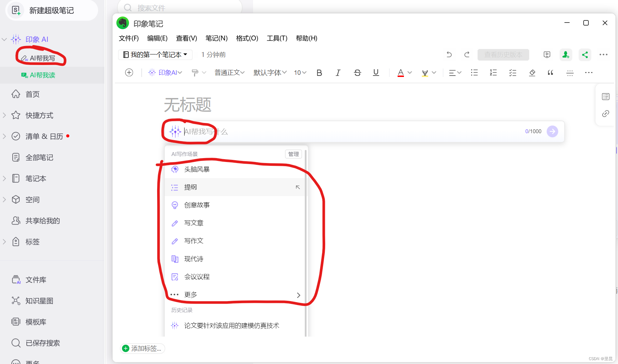Open more formatting options ellipsis
Screen dimensions: 618x364
click(589, 73)
